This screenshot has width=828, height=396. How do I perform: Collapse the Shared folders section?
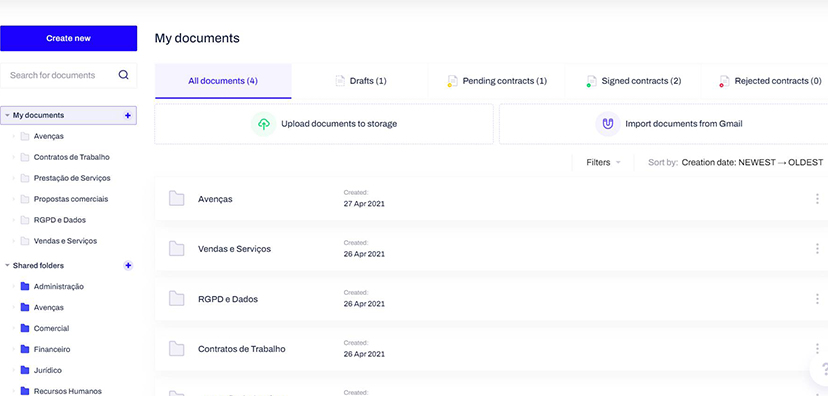(x=7, y=266)
